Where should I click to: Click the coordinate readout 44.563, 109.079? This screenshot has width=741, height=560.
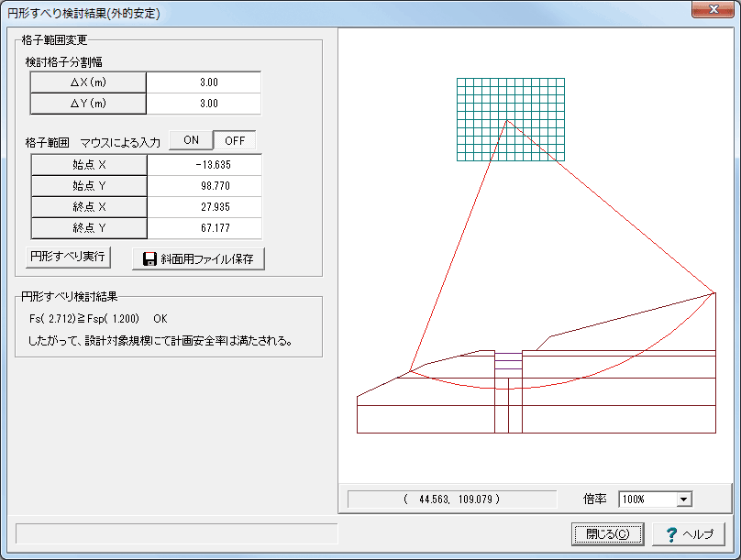click(452, 500)
